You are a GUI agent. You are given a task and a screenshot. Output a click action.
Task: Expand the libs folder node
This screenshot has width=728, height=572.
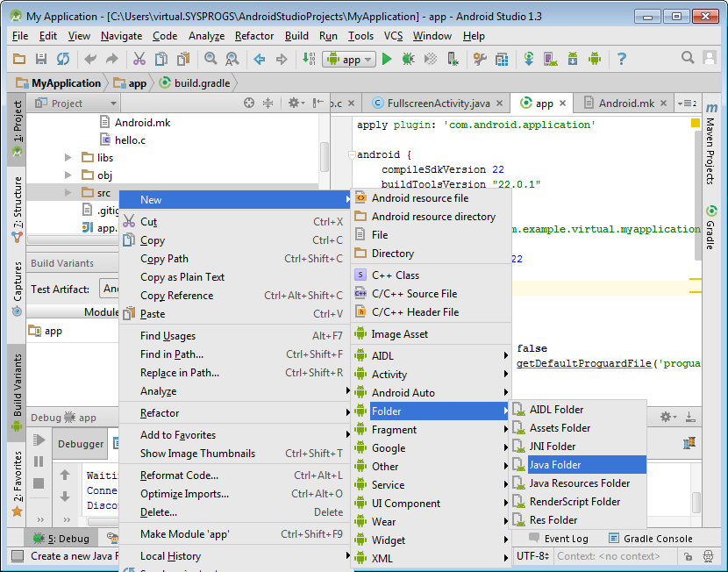click(68, 158)
